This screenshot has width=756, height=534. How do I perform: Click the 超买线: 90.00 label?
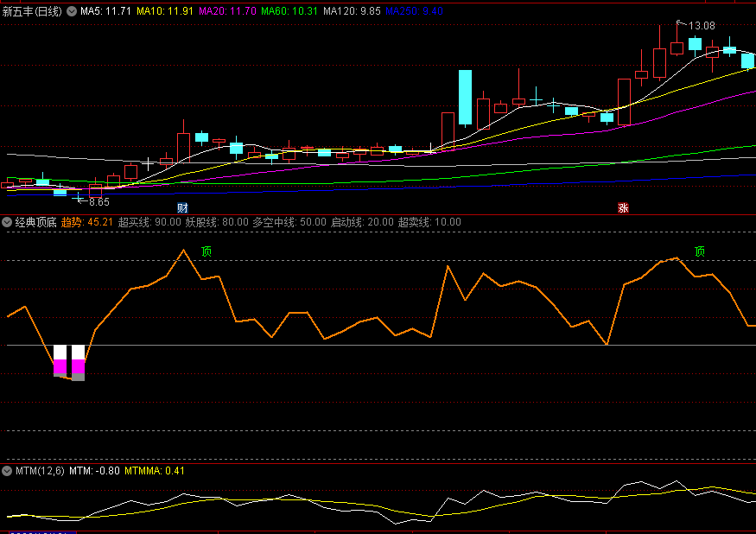(149, 222)
